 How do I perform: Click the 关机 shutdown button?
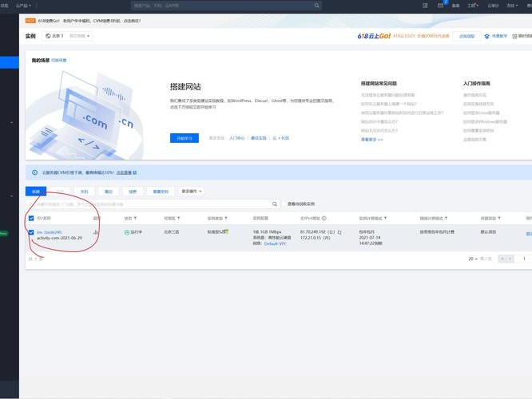click(84, 192)
